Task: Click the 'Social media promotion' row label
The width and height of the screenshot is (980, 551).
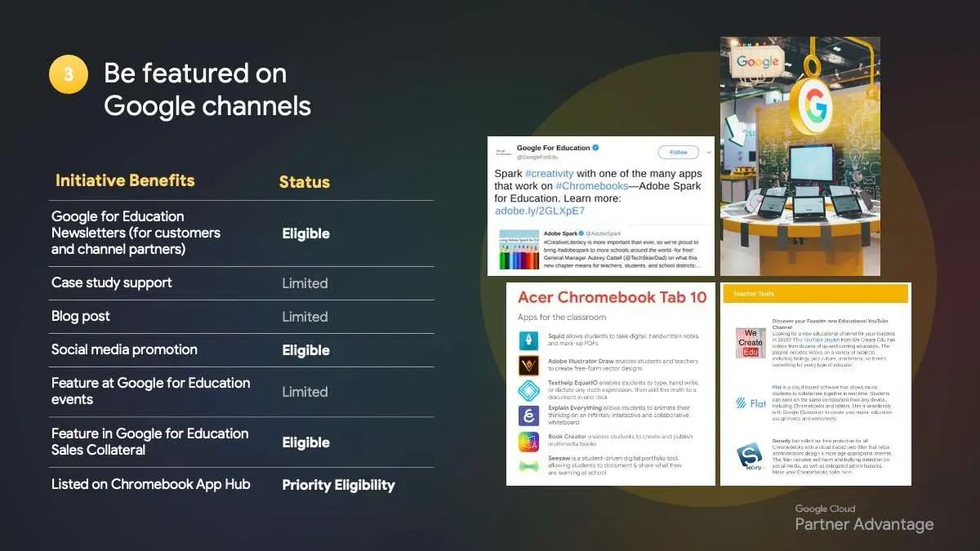Action: [x=124, y=349]
